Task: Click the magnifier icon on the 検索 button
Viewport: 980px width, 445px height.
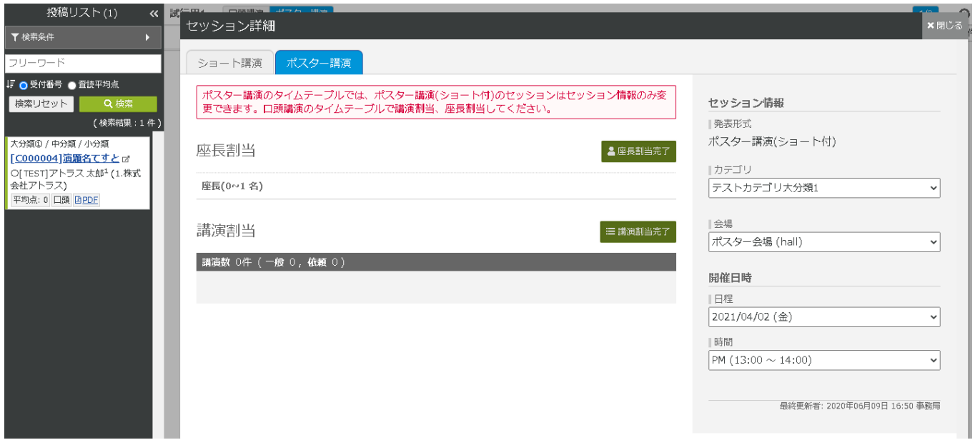Action: (107, 104)
